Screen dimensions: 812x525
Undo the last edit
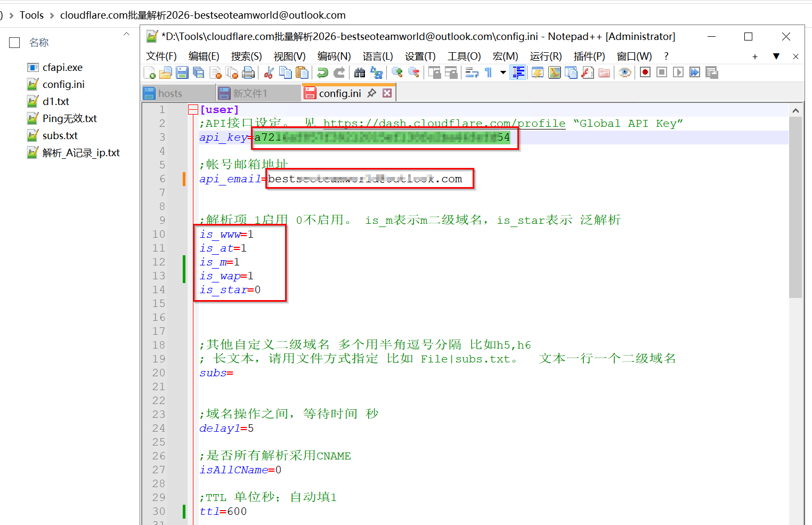[323, 72]
